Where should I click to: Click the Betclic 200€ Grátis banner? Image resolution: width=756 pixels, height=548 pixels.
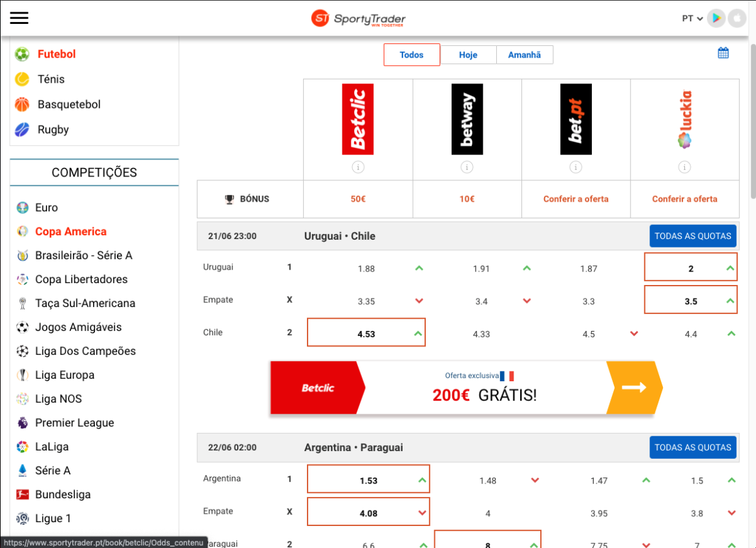click(467, 388)
